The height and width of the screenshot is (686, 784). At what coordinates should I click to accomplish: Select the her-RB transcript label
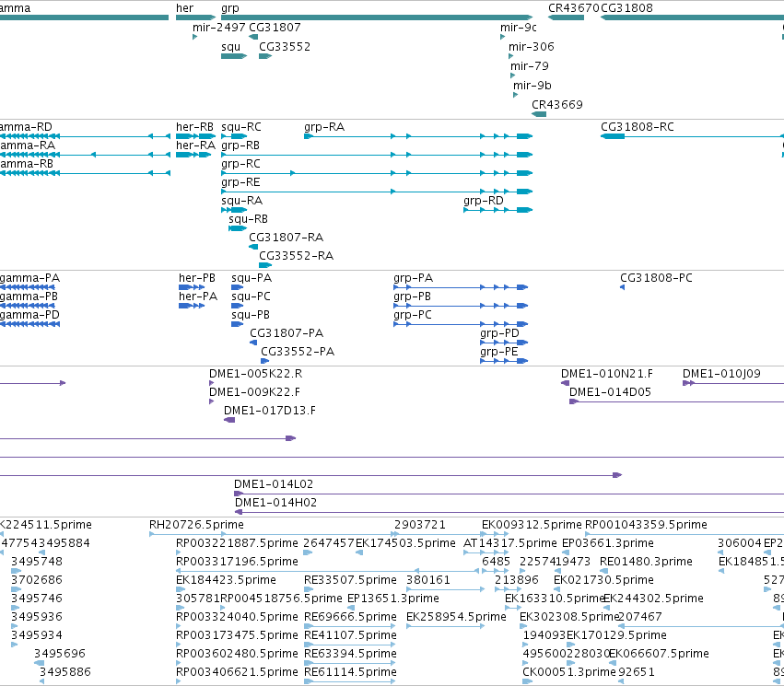195,127
